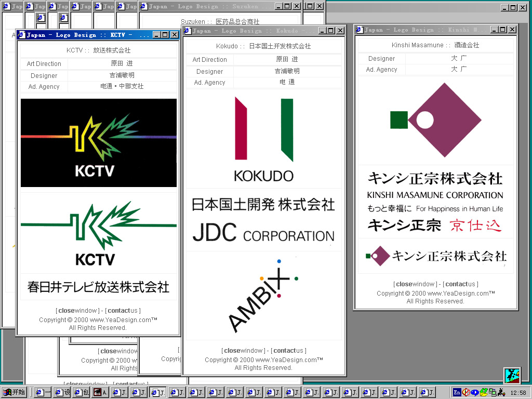
Task: Click contactus link in Kokudo window
Action: [x=288, y=351]
